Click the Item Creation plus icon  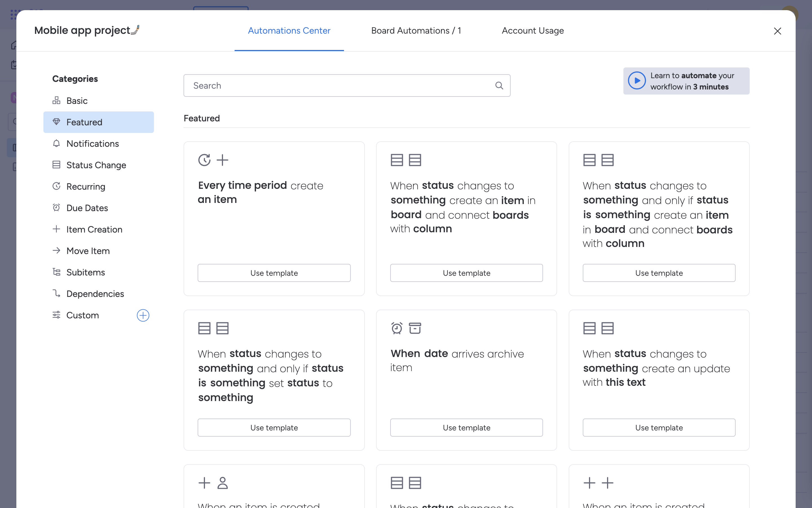tap(56, 229)
